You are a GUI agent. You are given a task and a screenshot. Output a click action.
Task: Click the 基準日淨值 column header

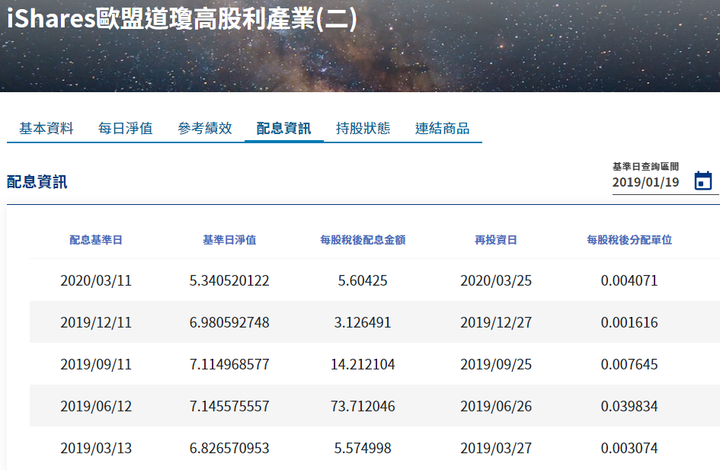[229, 240]
